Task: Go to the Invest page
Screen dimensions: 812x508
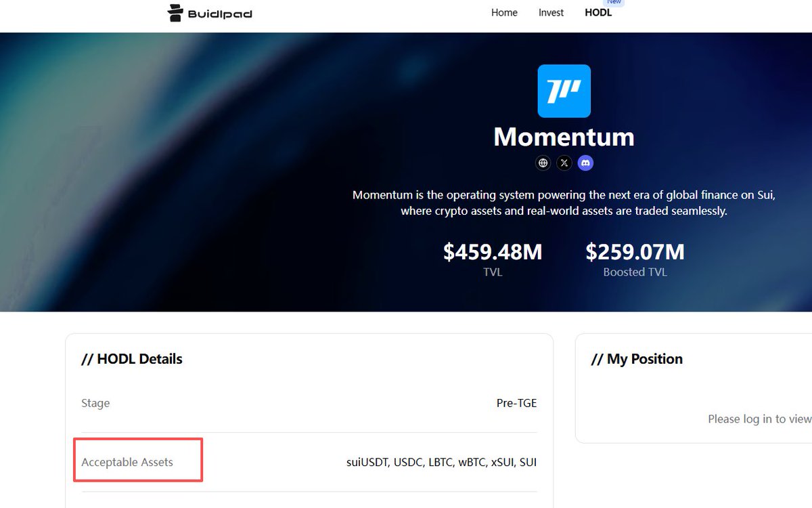Action: point(551,13)
